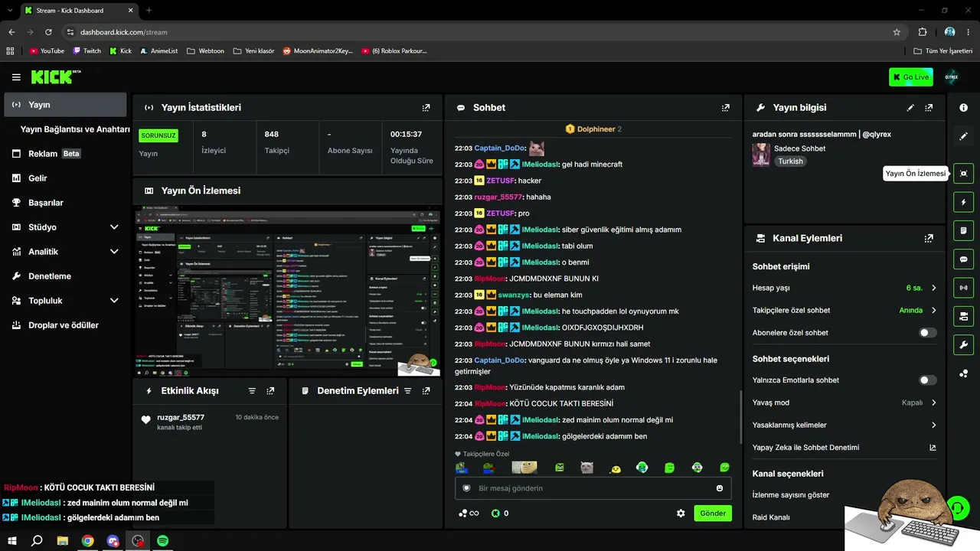This screenshot has height=551, width=980.
Task: Expand the Stüdyo menu chevron
Action: [x=114, y=227]
